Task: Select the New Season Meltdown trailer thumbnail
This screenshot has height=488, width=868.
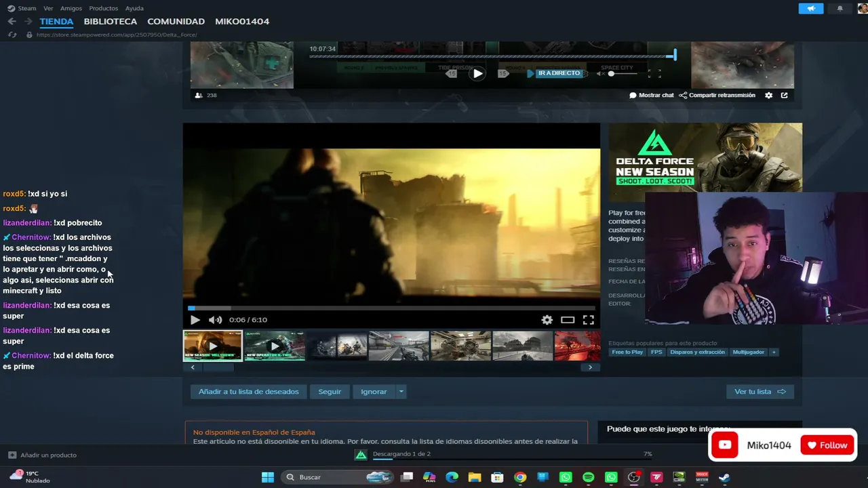Action: (x=213, y=346)
